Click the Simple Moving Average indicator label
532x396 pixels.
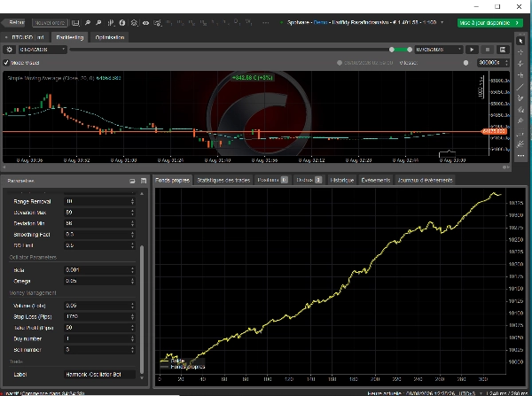64,78
